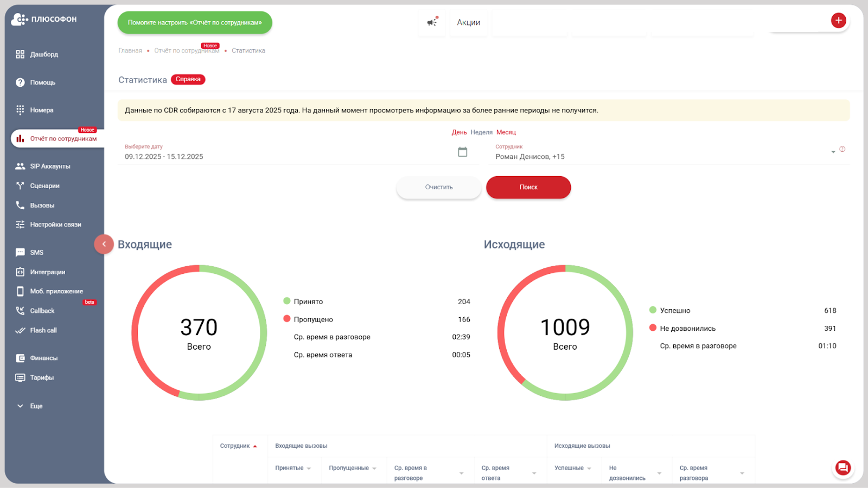Switch statistics view to Месяц
The image size is (868, 488).
point(506,132)
